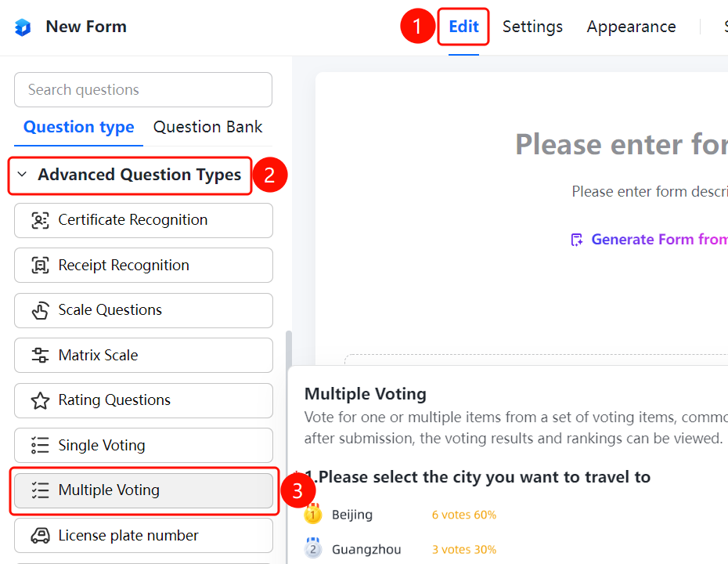Open the Edit tab
The width and height of the screenshot is (728, 564).
pos(463,27)
